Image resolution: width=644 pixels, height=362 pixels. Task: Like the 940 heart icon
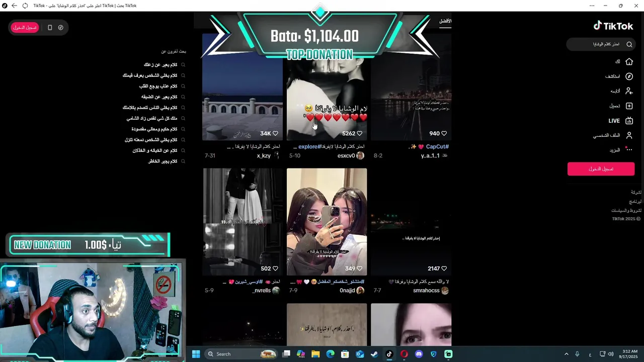click(444, 134)
